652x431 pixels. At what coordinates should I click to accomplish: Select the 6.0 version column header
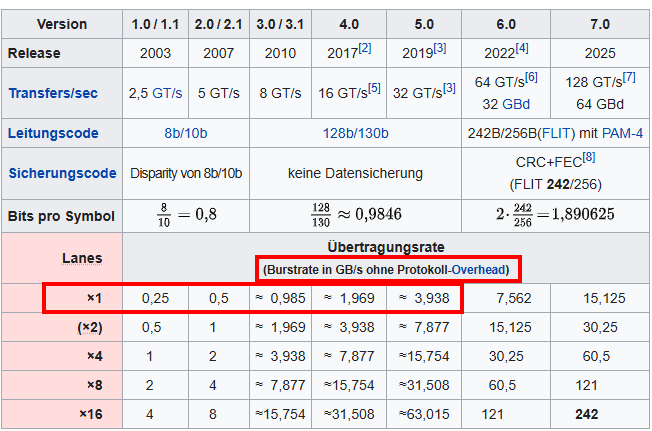point(506,24)
